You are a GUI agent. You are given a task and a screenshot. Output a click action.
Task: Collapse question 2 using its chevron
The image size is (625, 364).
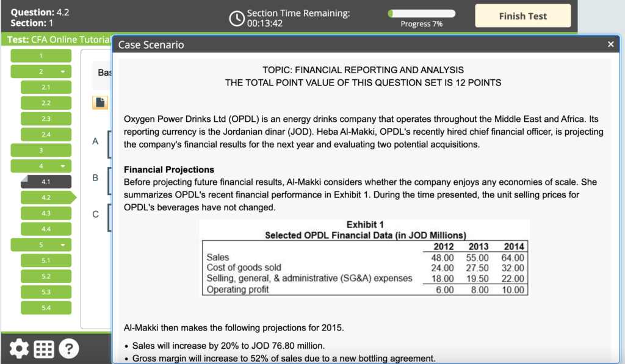tap(63, 71)
